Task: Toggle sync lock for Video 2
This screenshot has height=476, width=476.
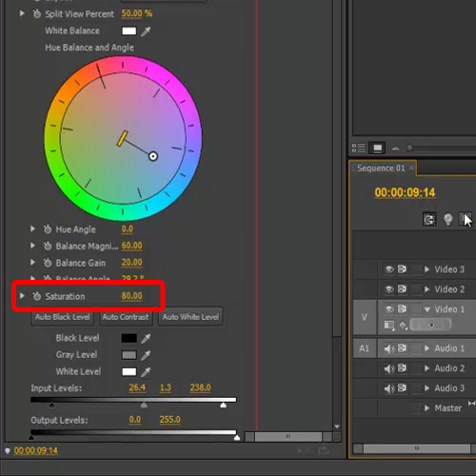Action: point(402,289)
